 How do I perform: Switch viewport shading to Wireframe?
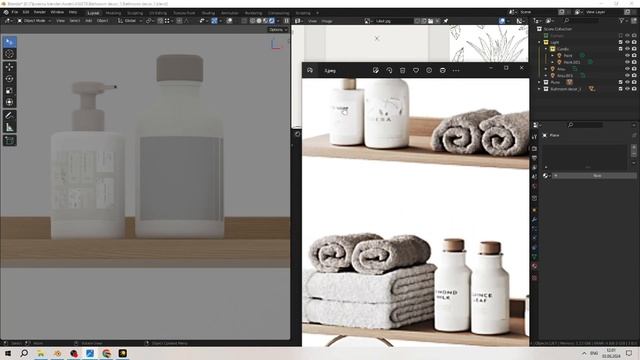(253, 21)
